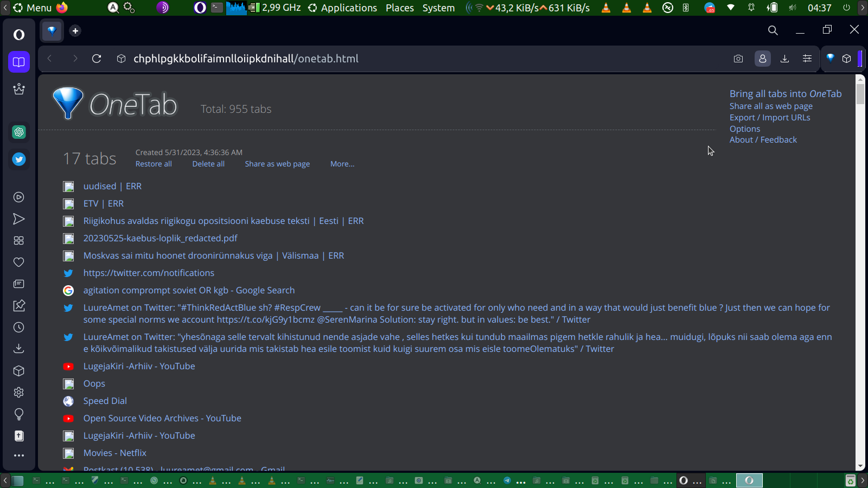Screen dimensions: 868x488
Task: Open the heart icon in the sidebar
Action: [19, 262]
